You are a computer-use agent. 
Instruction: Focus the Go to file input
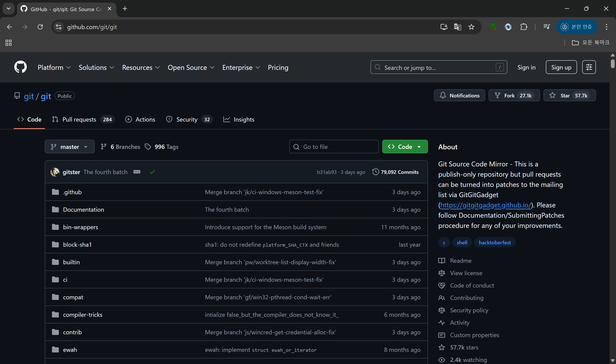point(334,147)
